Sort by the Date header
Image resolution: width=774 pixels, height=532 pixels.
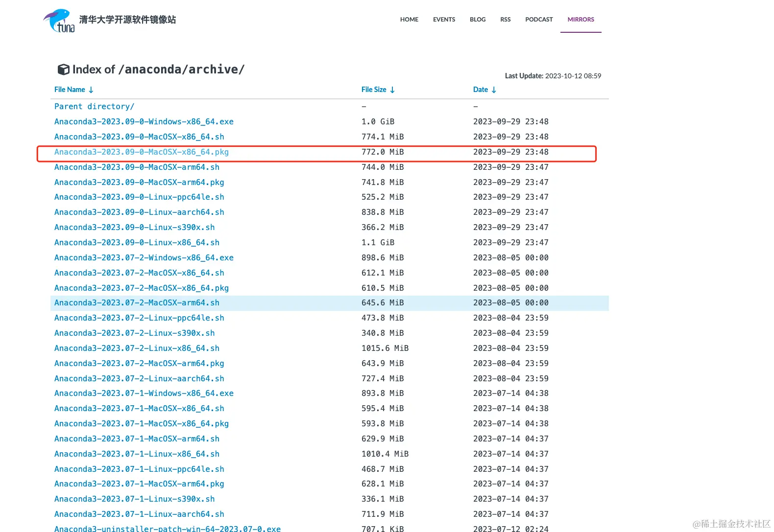pos(481,90)
